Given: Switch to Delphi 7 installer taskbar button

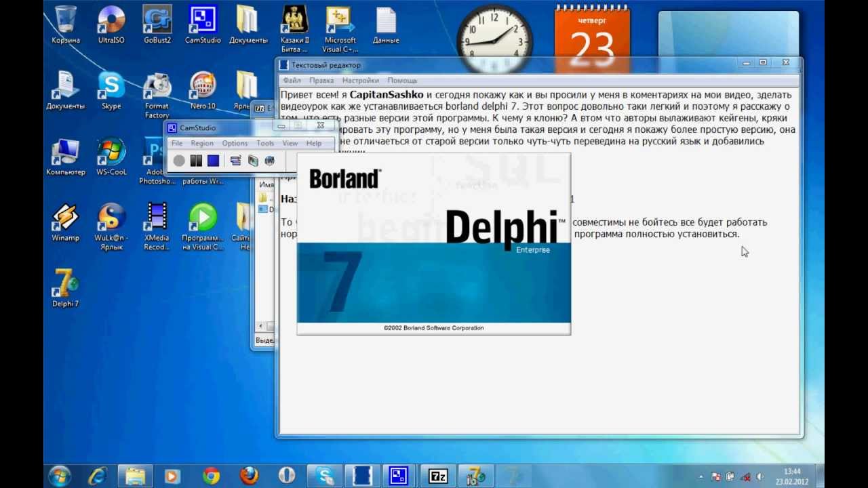Looking at the screenshot, I should [476, 476].
